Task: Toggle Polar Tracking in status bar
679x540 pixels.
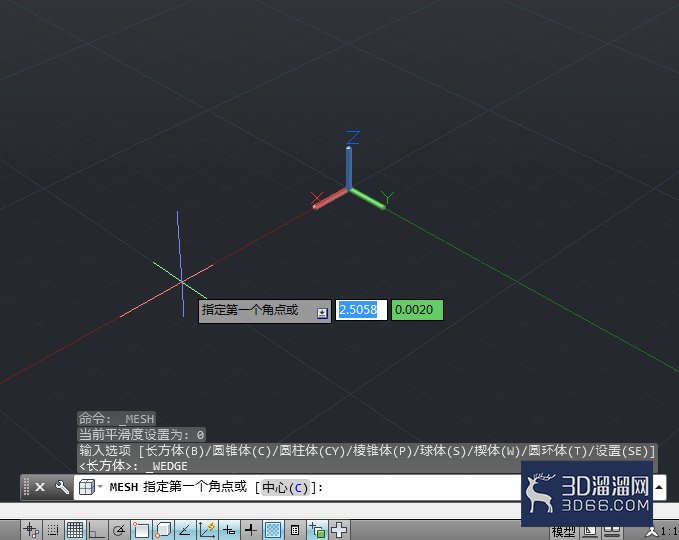Action: click(x=119, y=530)
